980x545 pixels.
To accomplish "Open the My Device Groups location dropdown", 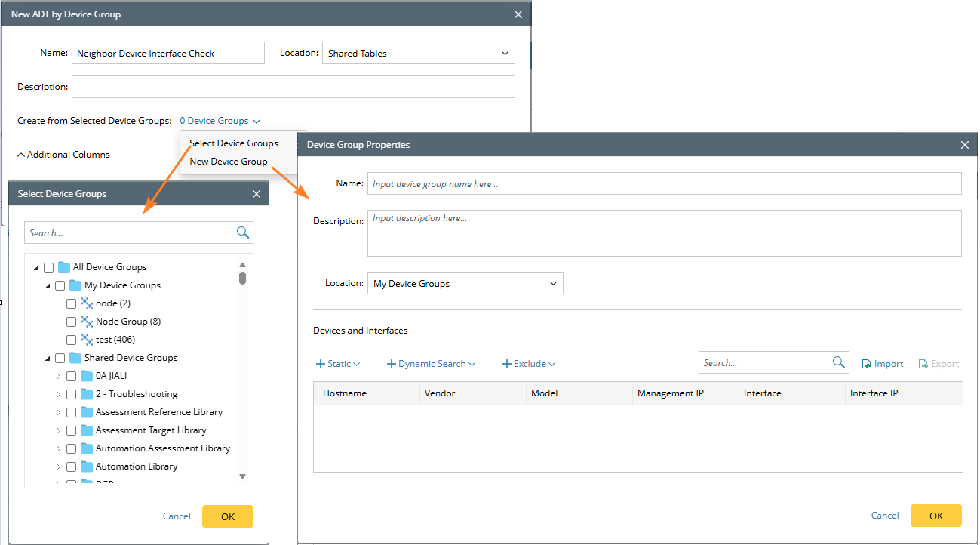I will 465,284.
